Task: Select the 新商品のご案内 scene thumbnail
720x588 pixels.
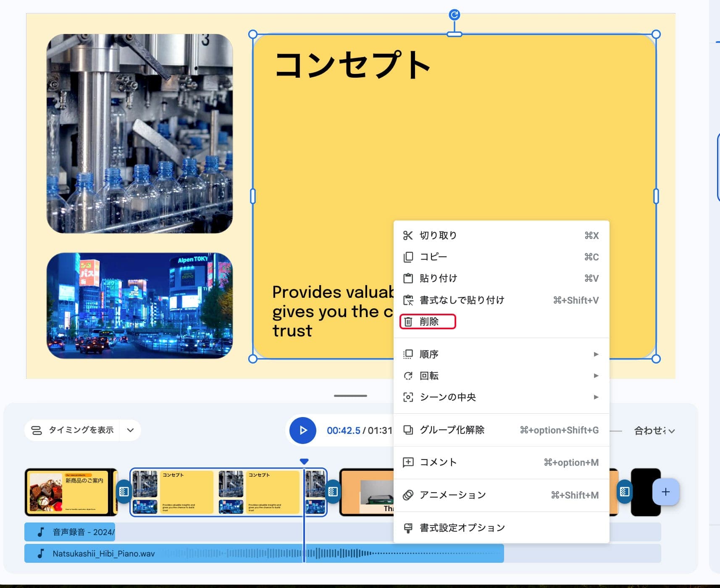Action: click(x=71, y=492)
